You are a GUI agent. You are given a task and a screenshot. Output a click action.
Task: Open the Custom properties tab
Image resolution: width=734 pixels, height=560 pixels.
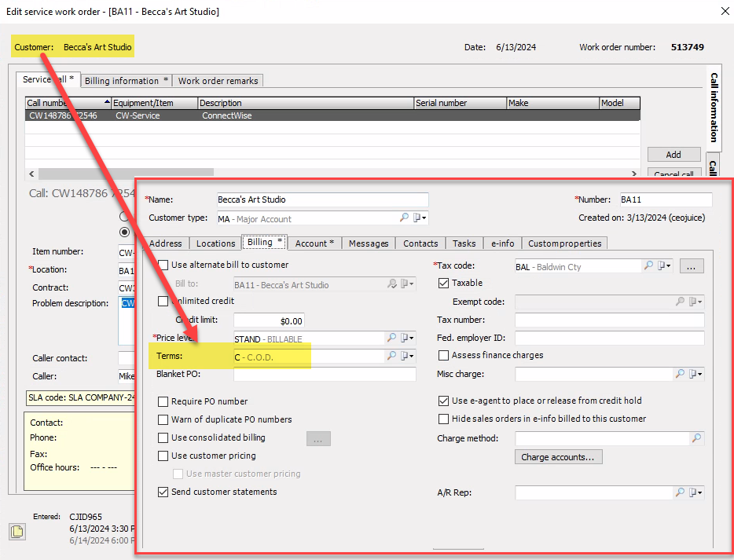coord(565,243)
